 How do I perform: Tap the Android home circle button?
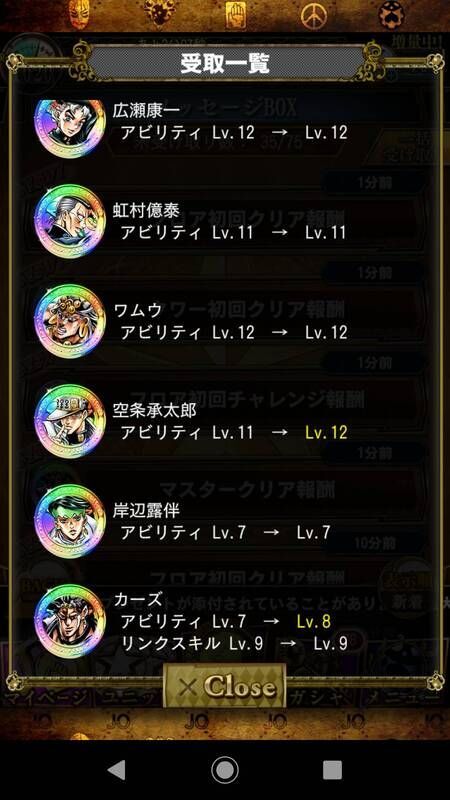coord(224,770)
